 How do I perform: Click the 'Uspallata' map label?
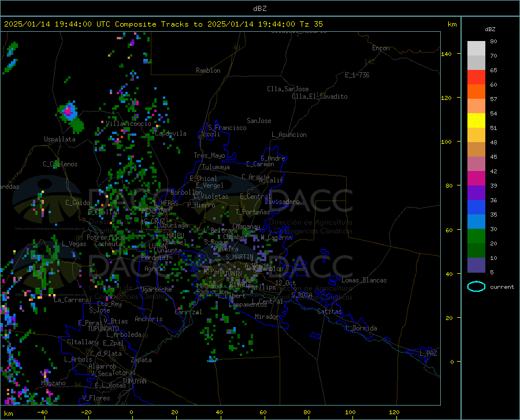60,140
